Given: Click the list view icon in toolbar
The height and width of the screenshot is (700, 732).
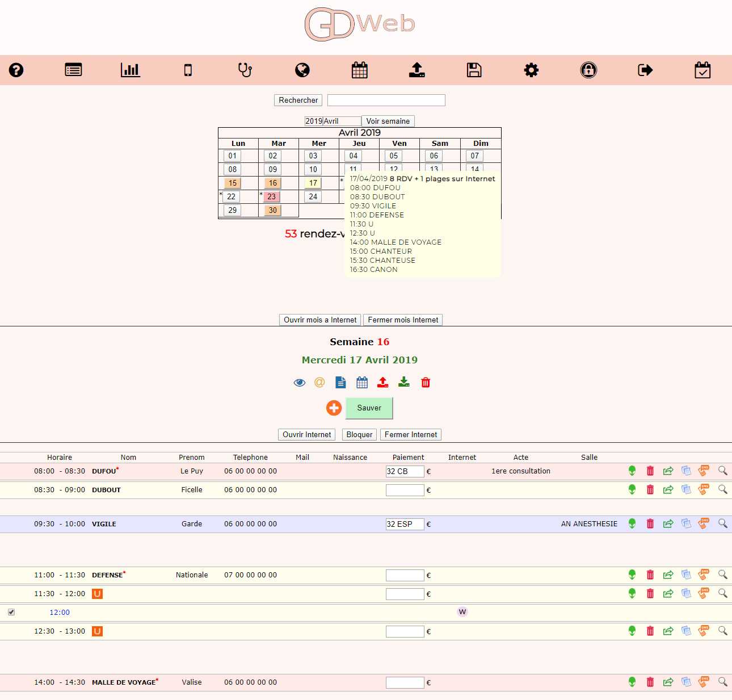Looking at the screenshot, I should [73, 70].
